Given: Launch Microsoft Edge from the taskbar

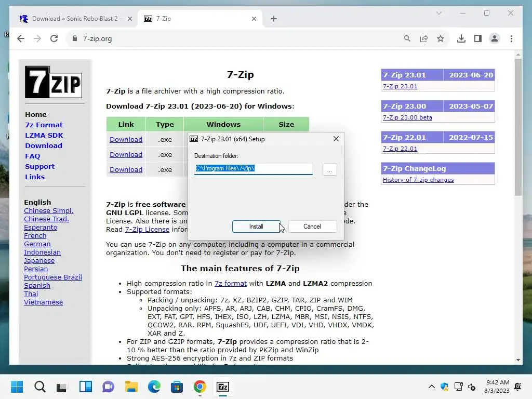Looking at the screenshot, I should [x=154, y=387].
